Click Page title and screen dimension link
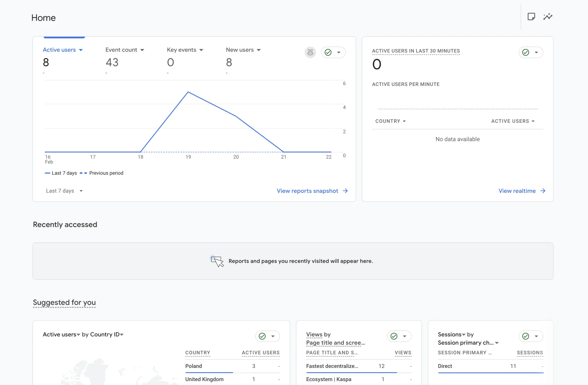 (336, 343)
